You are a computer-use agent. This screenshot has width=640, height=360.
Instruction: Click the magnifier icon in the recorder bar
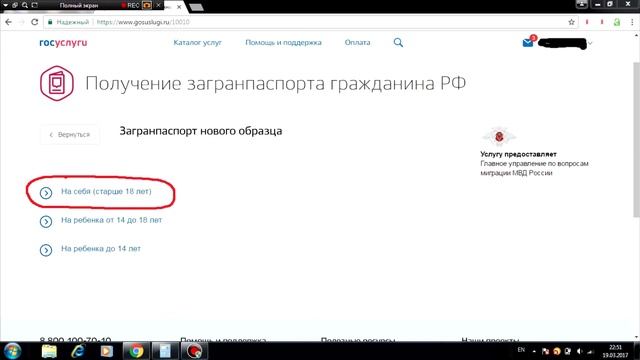(x=25, y=5)
